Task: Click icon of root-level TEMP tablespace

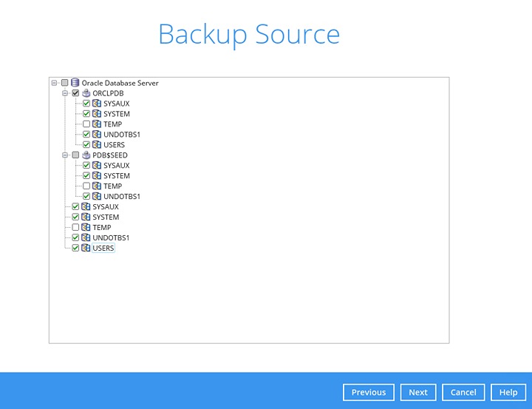Action: pos(86,227)
